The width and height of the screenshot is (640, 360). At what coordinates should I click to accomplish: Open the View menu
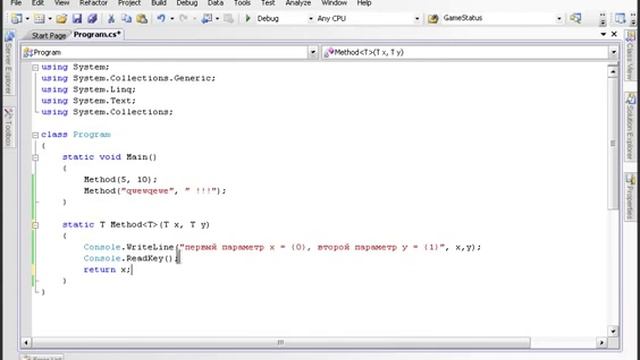(x=62, y=3)
